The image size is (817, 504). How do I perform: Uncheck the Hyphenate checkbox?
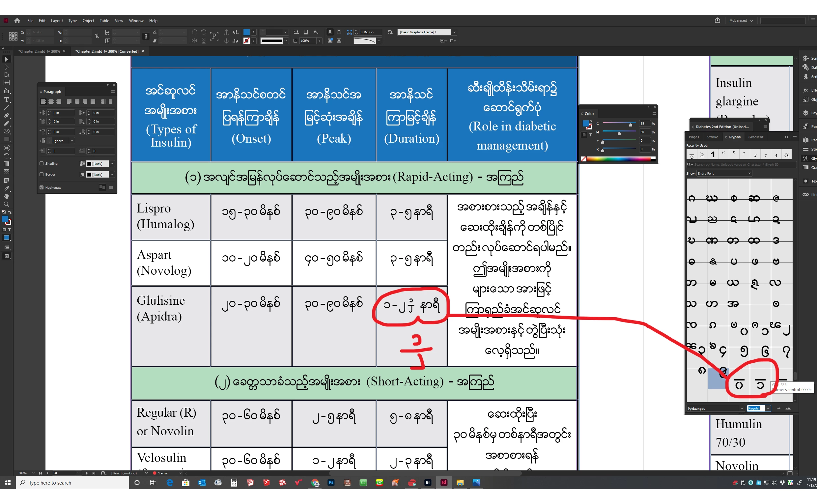[x=42, y=187]
